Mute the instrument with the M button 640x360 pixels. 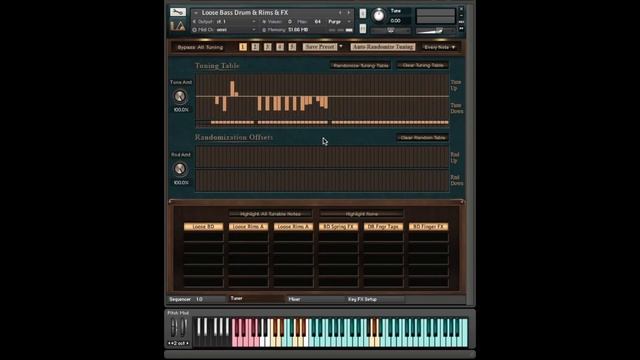click(x=362, y=29)
